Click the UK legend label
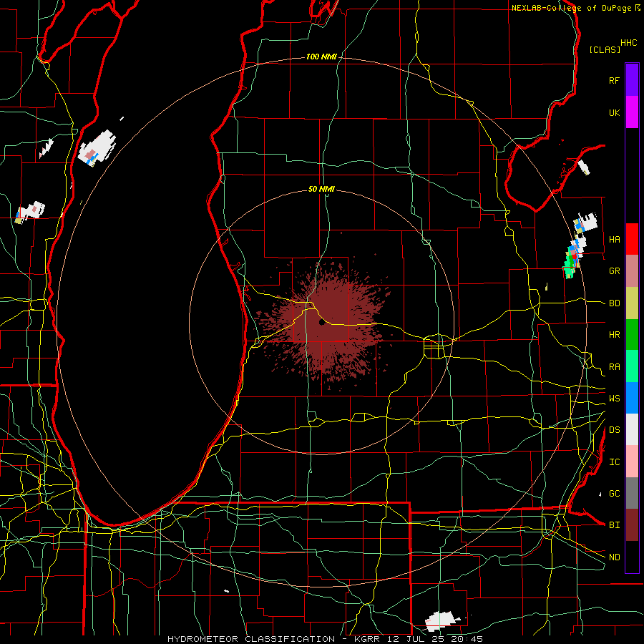 pyautogui.click(x=614, y=112)
